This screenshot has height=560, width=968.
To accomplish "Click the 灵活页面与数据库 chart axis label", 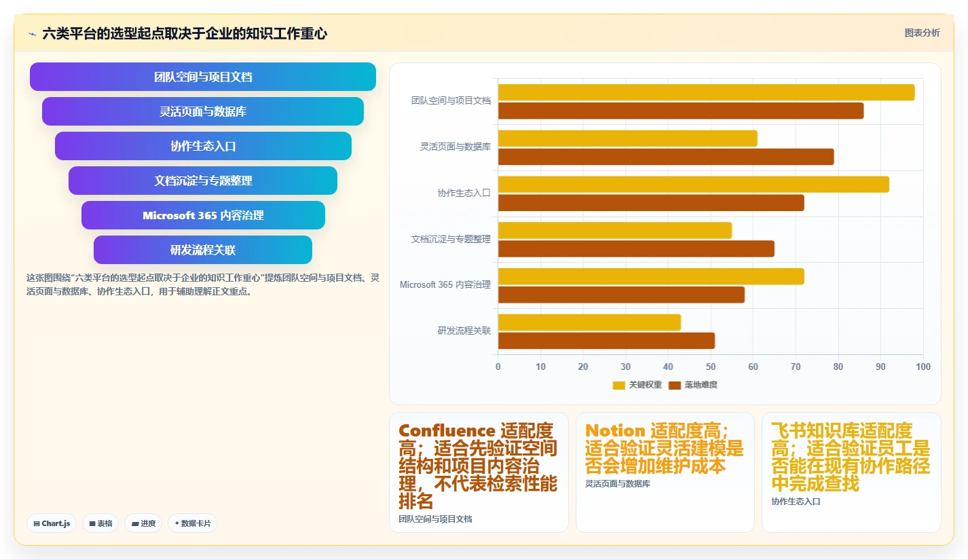I will pyautogui.click(x=455, y=147).
